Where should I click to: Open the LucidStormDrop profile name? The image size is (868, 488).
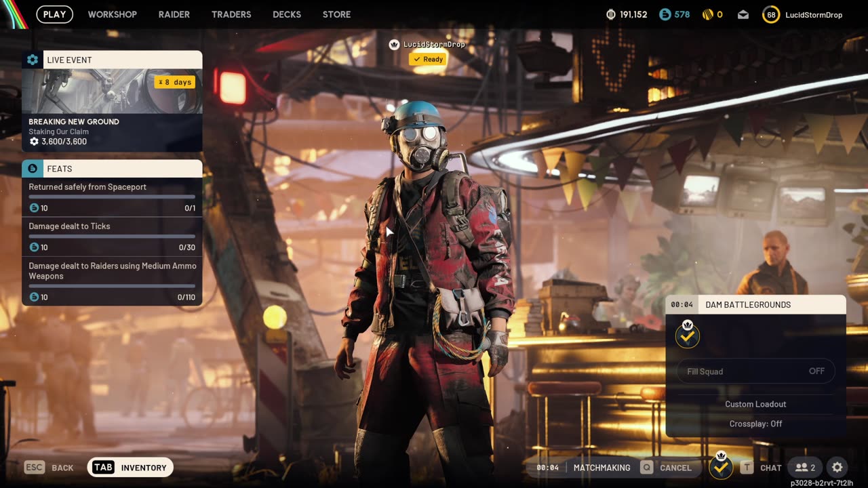pos(814,15)
